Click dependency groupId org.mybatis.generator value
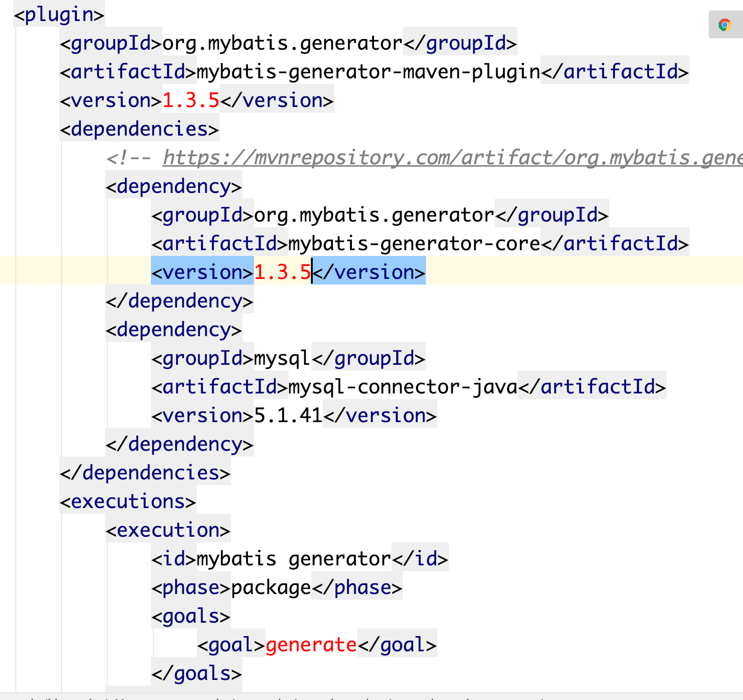Screen dimensions: 743x700 pyautogui.click(x=374, y=215)
